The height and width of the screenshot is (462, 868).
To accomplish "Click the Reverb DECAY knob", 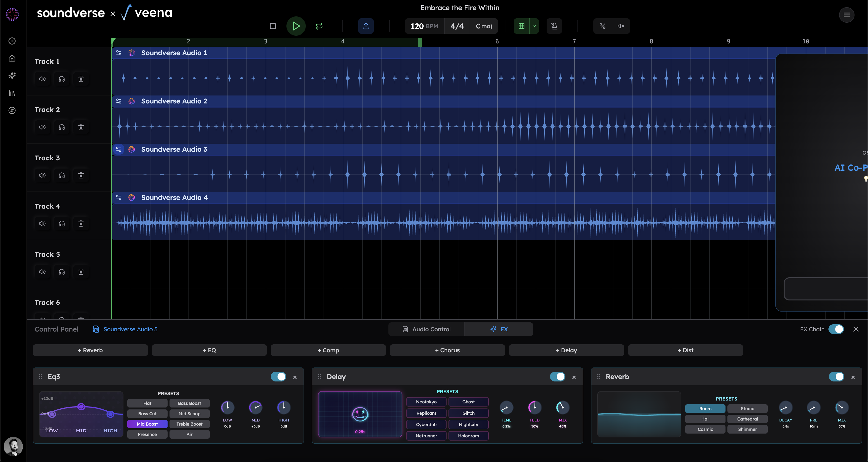I will point(786,408).
